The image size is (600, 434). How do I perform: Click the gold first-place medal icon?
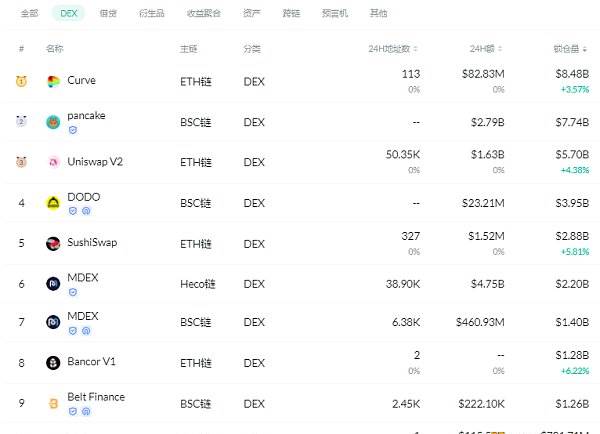tap(21, 81)
